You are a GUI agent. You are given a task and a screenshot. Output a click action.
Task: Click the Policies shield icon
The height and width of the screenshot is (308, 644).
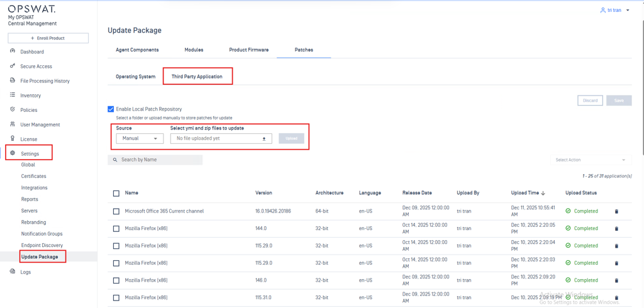(x=13, y=109)
